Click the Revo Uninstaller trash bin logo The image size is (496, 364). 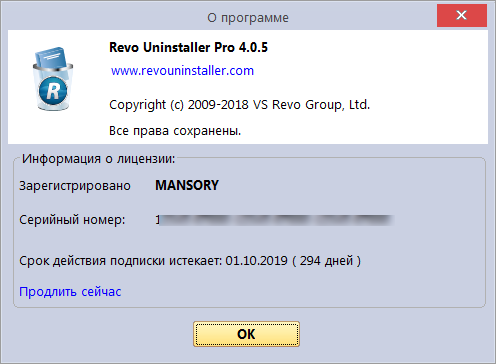pyautogui.click(x=53, y=79)
